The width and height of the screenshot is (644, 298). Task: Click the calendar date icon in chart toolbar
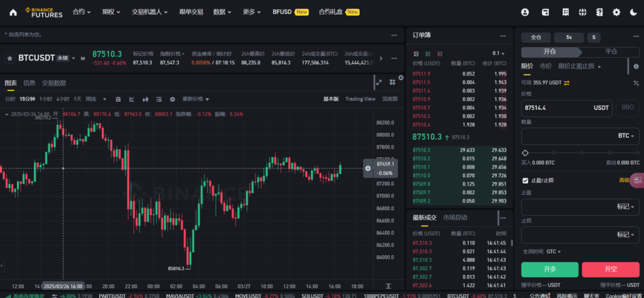(x=118, y=99)
